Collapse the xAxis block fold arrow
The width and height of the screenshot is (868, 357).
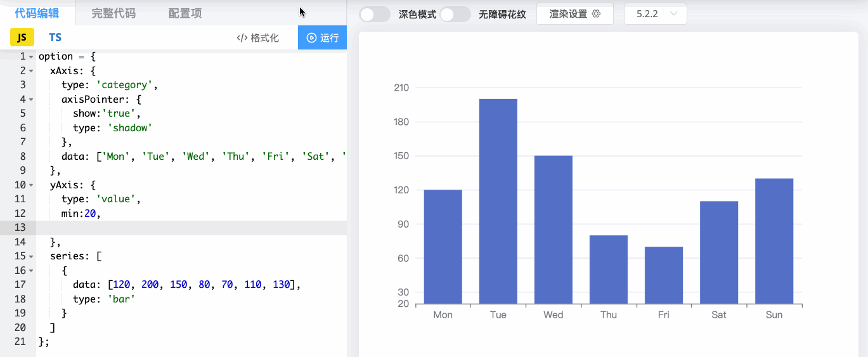[x=31, y=70]
